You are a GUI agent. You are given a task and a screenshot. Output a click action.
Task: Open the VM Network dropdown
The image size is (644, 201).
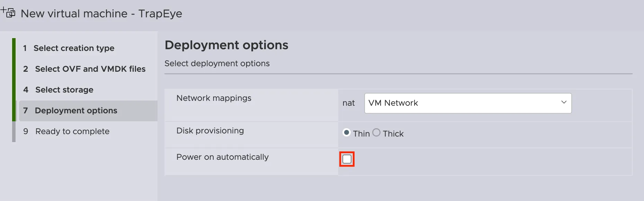pos(467,103)
